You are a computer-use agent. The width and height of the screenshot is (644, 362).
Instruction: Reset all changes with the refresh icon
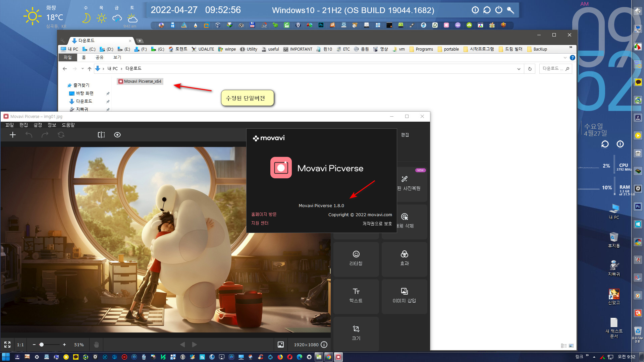coord(61,135)
